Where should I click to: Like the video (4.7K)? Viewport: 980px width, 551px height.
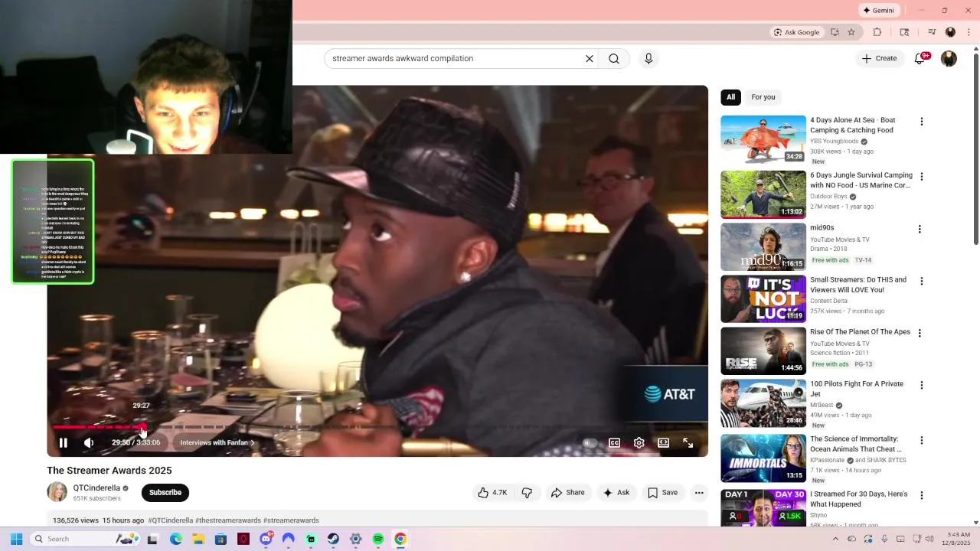(x=492, y=493)
